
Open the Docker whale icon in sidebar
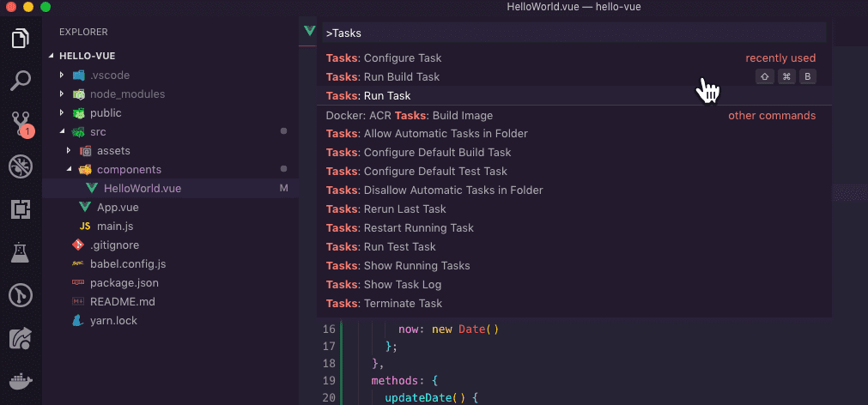point(21,383)
